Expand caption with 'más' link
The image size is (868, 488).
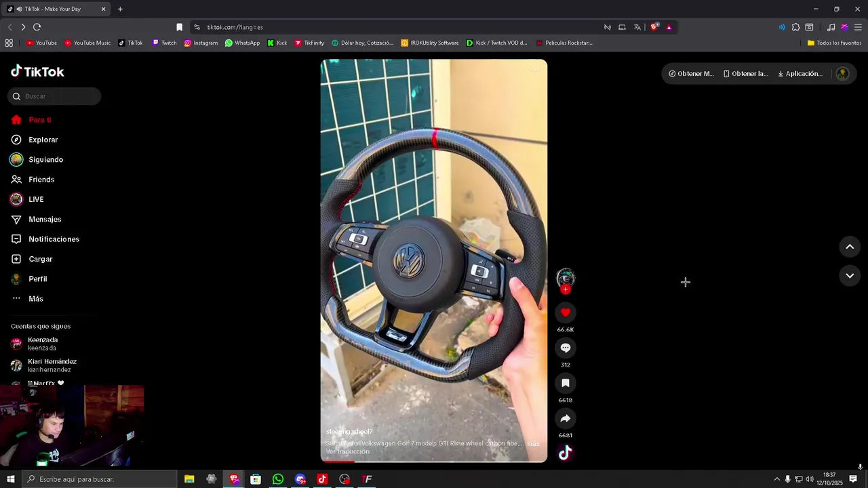point(533,444)
